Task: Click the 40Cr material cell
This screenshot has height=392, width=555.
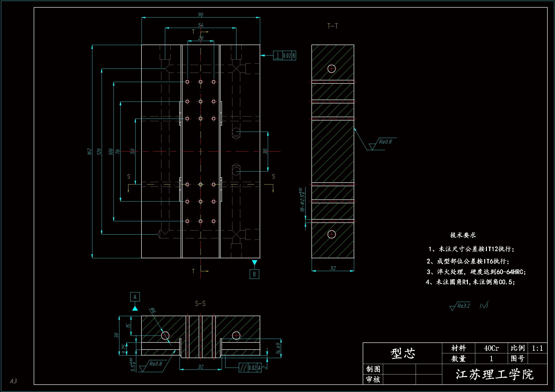Action: coord(491,348)
